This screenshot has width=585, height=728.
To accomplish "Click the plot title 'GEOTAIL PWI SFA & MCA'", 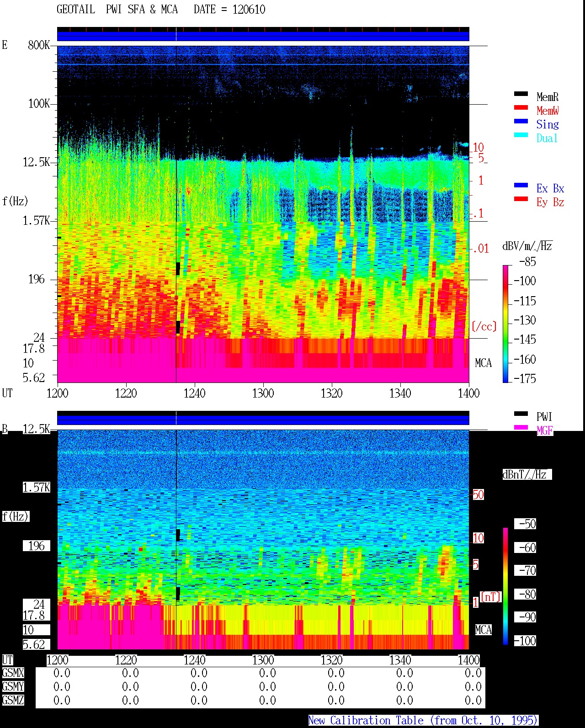I will [117, 10].
